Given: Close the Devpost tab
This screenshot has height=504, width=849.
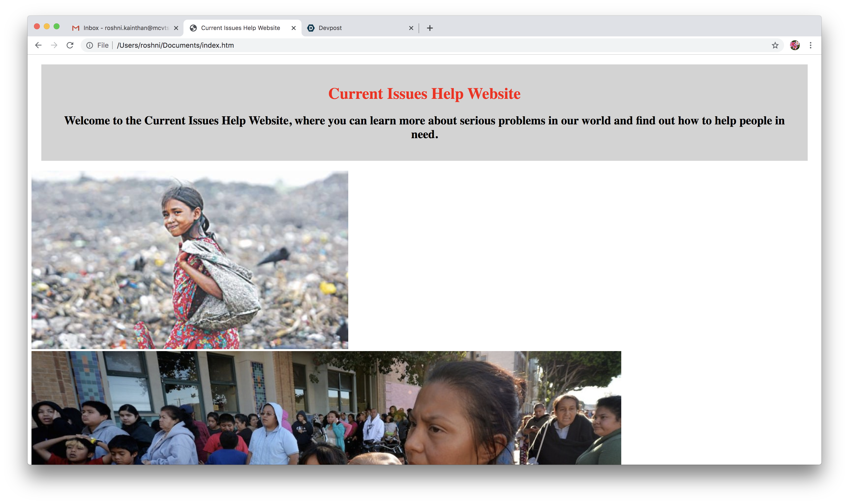Looking at the screenshot, I should [411, 28].
